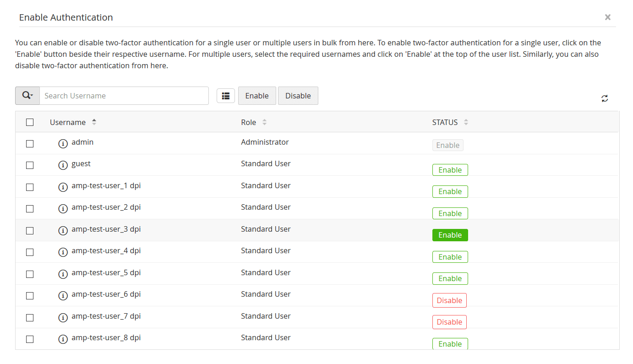The width and height of the screenshot is (633, 364).
Task: View info for amp-test-user_5
Action: 63,274
